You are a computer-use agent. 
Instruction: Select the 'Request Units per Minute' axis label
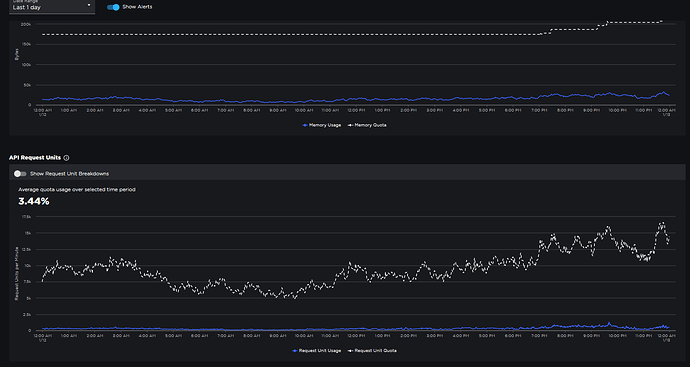[16, 273]
